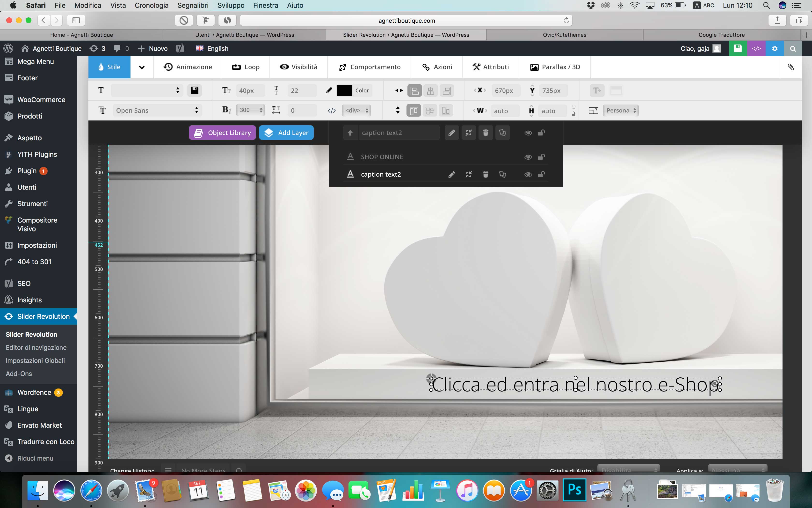Align layer vertically to the bottom

pyautogui.click(x=446, y=110)
